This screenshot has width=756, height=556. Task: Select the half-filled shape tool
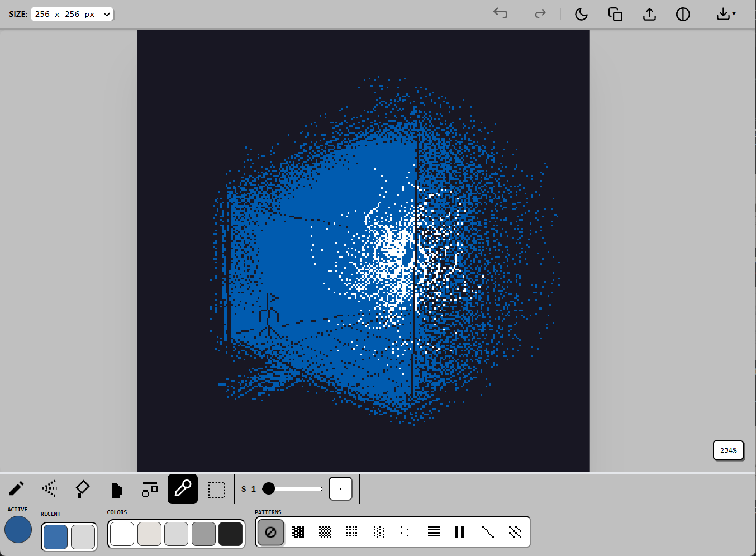coord(116,490)
